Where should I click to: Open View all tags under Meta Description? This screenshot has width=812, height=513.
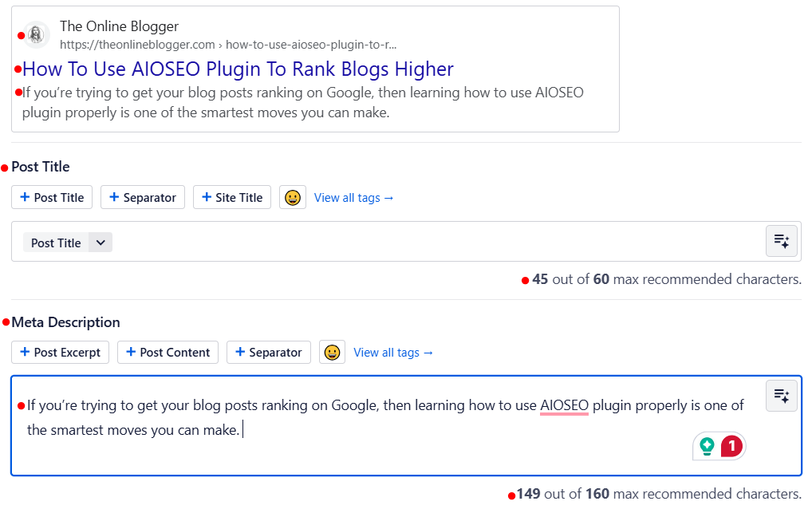click(x=393, y=353)
